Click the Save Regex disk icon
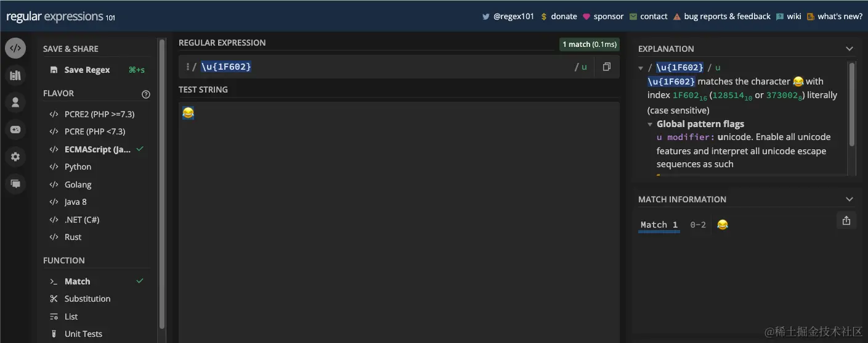This screenshot has height=343, width=868. (54, 70)
